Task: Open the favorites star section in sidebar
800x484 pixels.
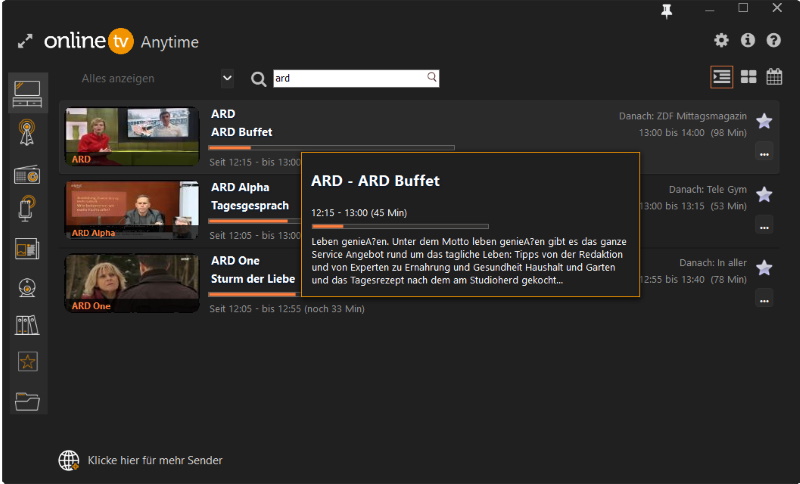Action: point(27,362)
